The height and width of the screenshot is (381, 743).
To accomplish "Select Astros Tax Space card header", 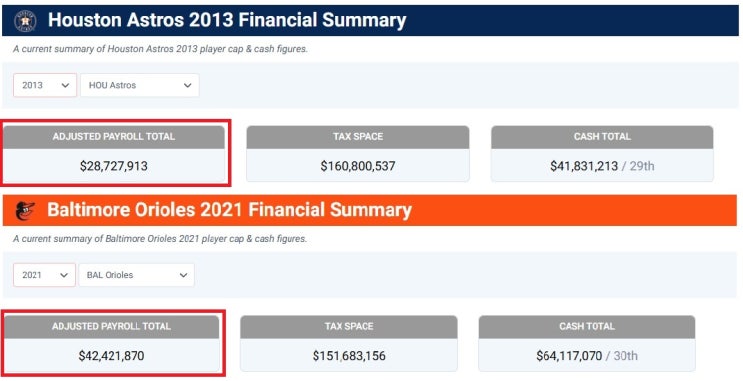I will pos(358,137).
